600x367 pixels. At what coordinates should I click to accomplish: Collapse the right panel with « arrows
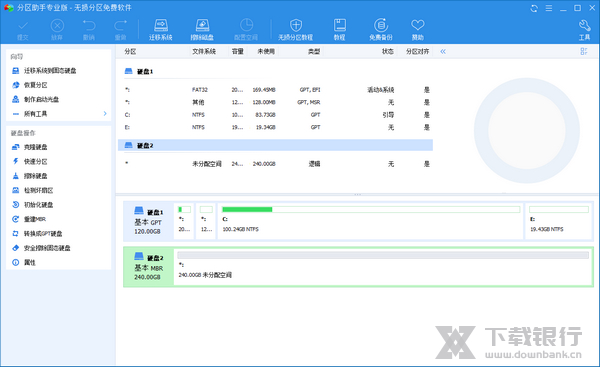pos(443,51)
